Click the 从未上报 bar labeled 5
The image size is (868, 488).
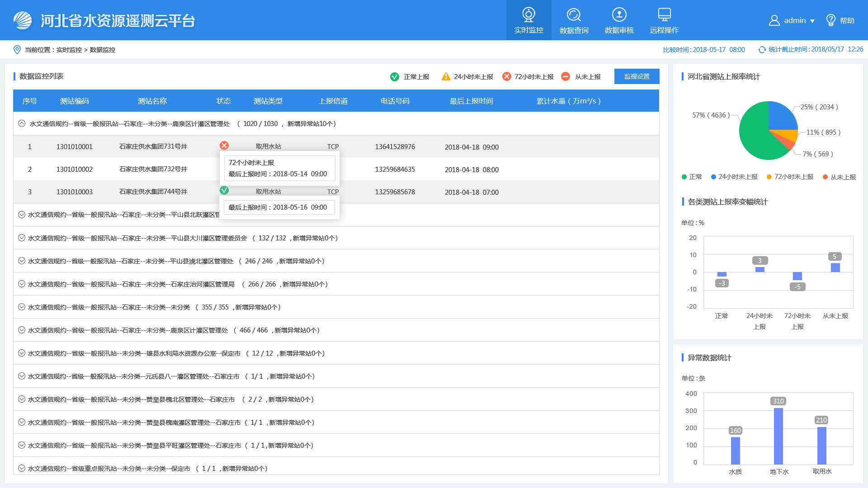pos(835,267)
